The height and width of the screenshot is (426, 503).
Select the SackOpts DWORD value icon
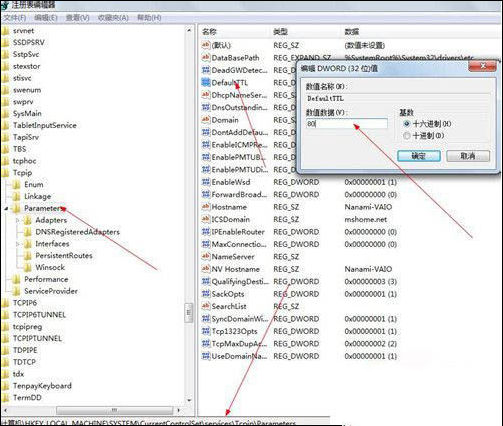click(x=206, y=294)
